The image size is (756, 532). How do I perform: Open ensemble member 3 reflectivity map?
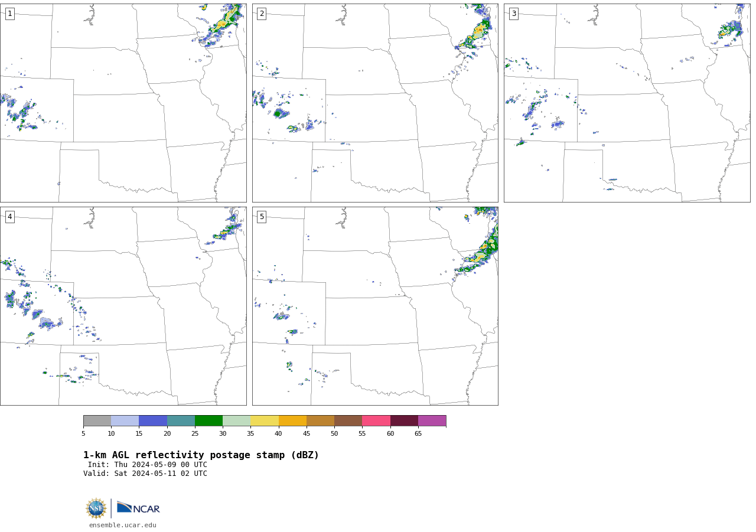[x=627, y=103]
